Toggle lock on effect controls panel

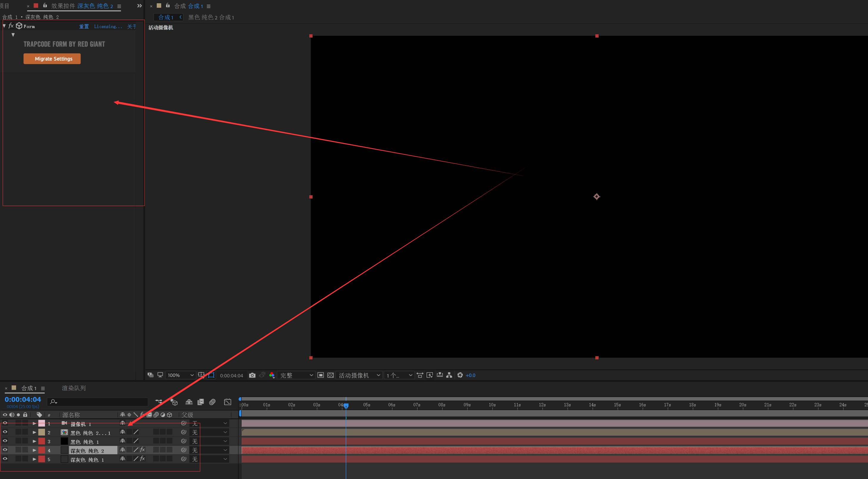(45, 5)
